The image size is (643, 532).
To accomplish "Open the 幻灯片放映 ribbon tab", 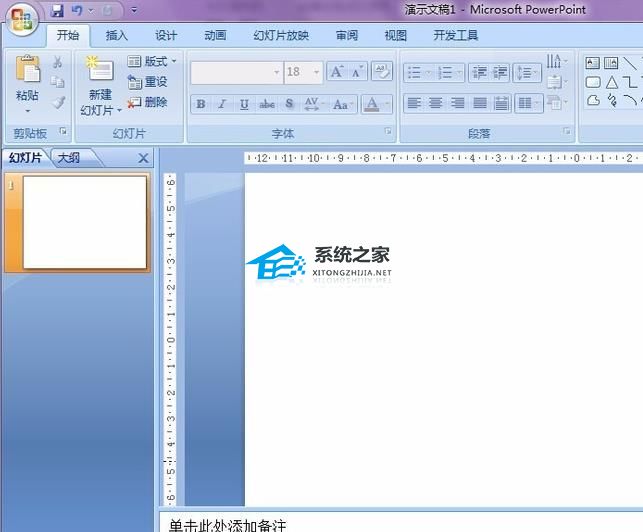I will point(281,36).
